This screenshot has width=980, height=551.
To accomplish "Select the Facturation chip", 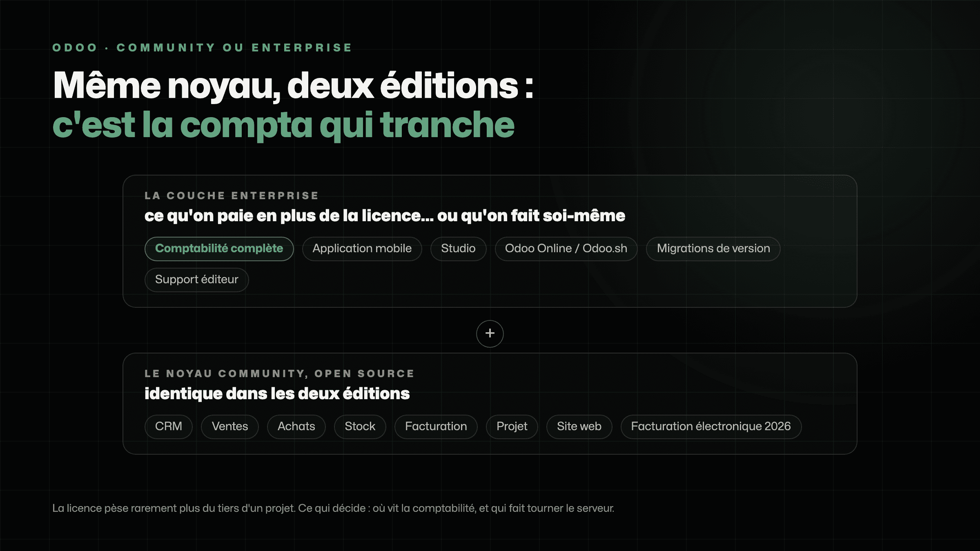I will (436, 427).
